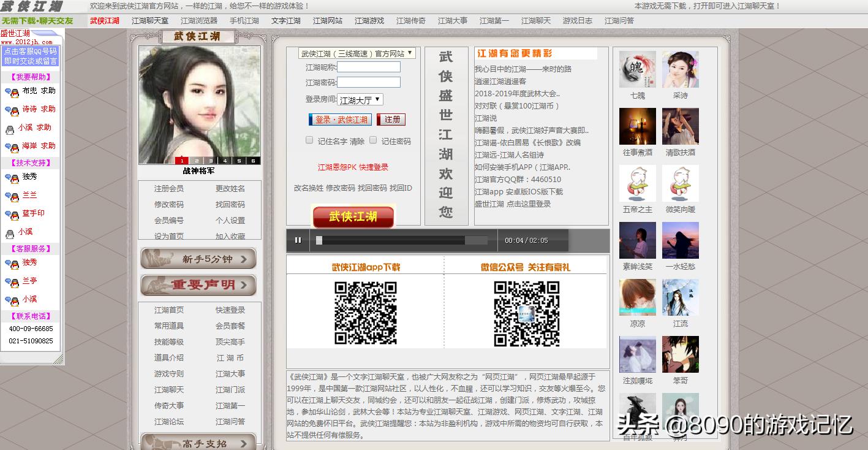Open the server selection dropdown 武侠江湖（三线高速）
Viewport: 868px width, 450px height.
357,53
